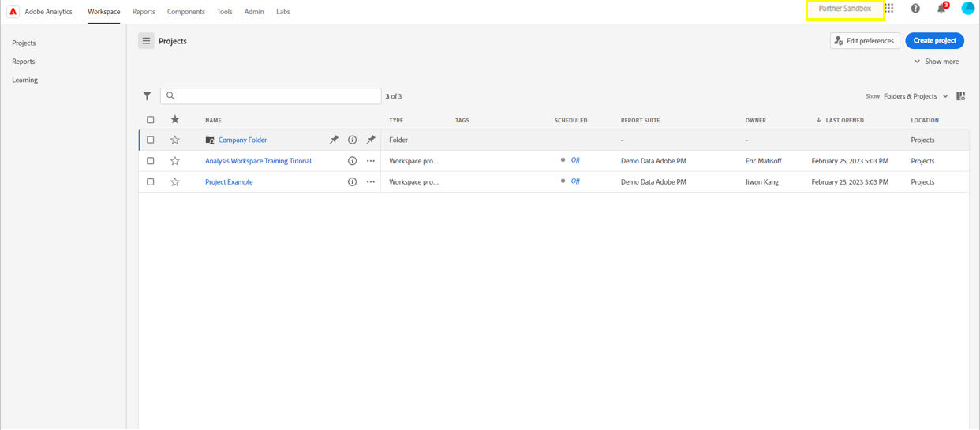Open the filter funnel icon
The height and width of the screenshot is (430, 980).
(147, 96)
